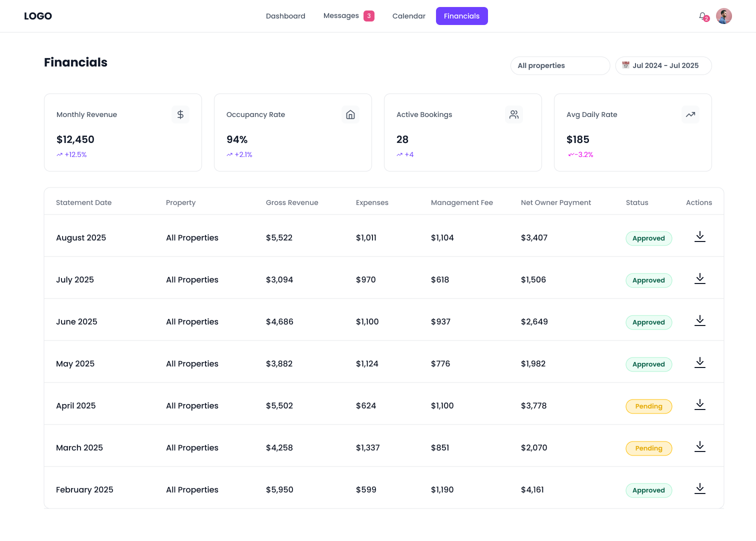Download the February 2025 statement

(699, 489)
